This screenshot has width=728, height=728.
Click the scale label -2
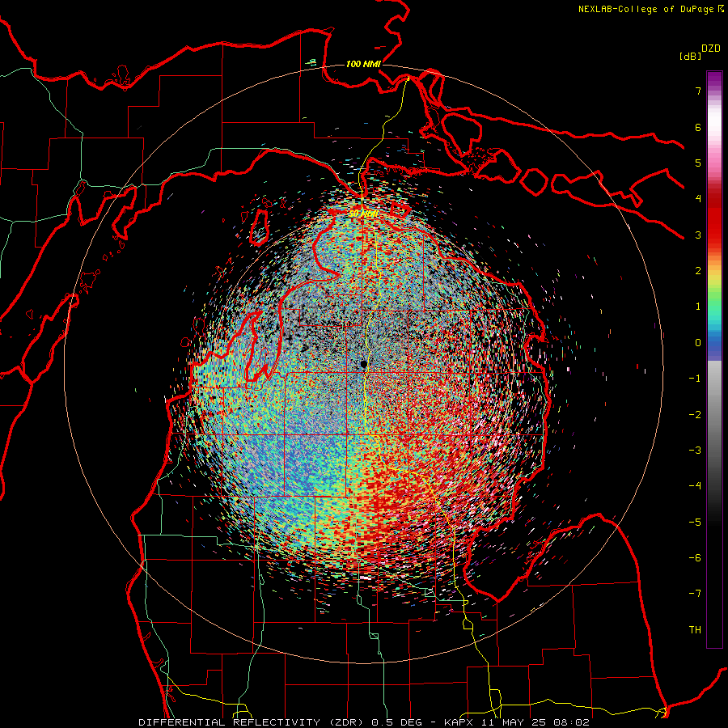695,415
